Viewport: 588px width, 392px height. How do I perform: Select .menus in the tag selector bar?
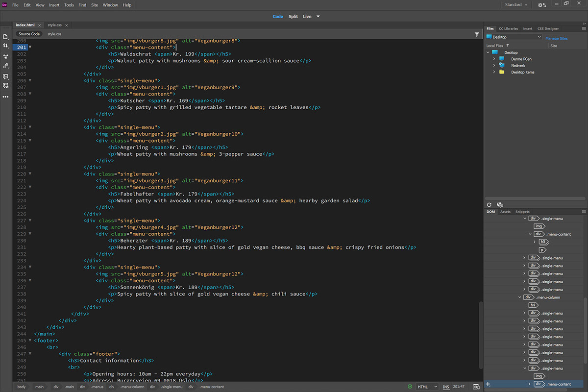98,387
